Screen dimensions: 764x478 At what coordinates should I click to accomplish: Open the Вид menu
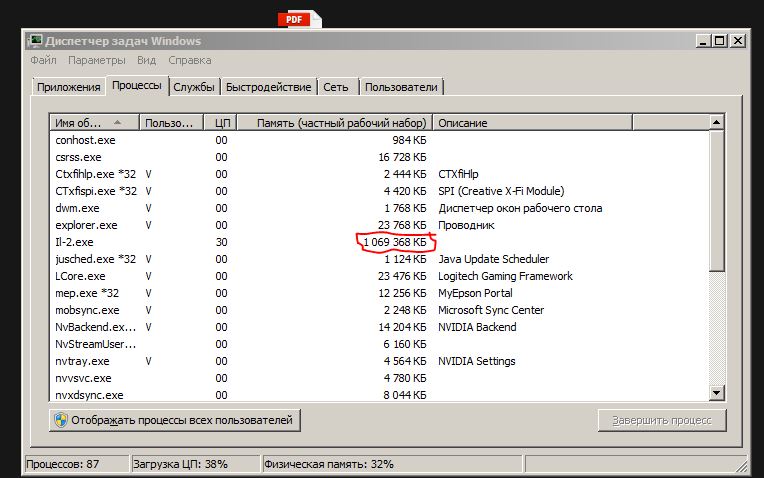146,60
